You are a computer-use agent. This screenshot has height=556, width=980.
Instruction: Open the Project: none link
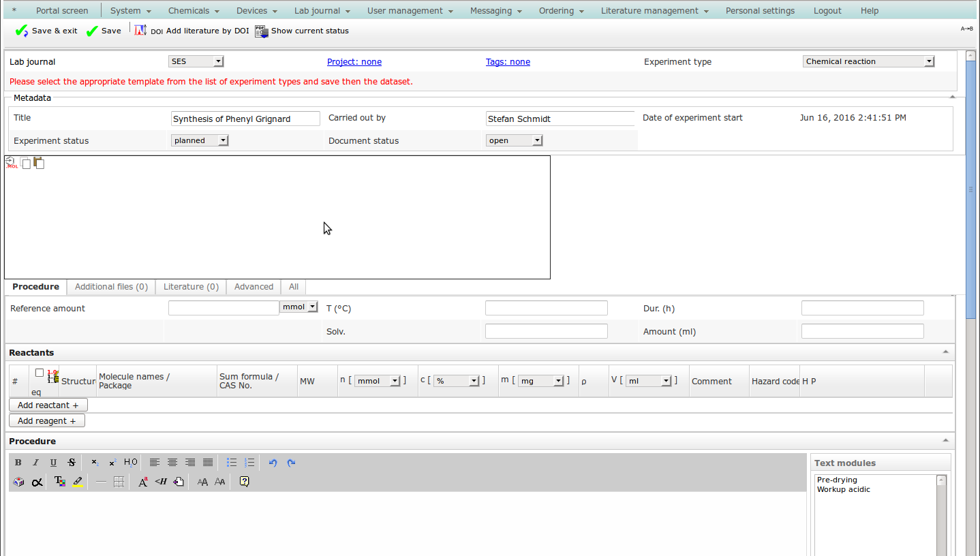click(x=354, y=62)
